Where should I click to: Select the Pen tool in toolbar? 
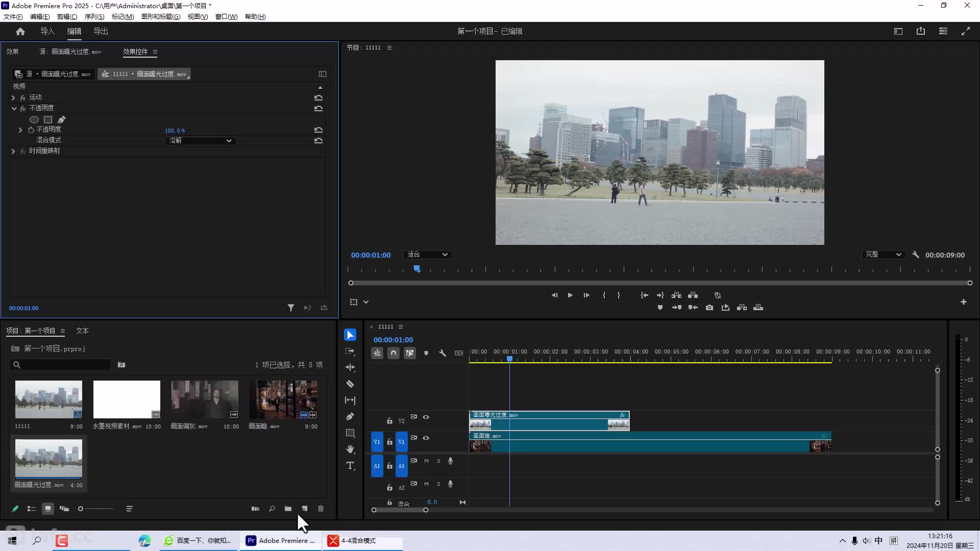click(x=350, y=416)
